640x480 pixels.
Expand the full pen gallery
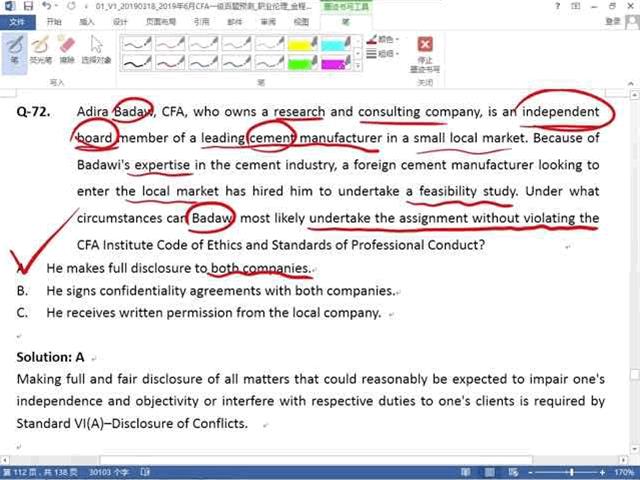pos(358,66)
